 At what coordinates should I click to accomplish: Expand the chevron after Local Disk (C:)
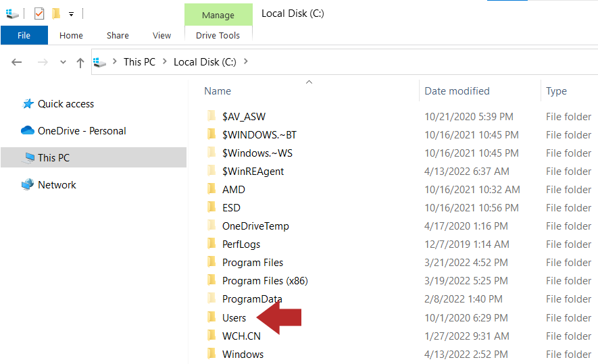coord(245,61)
